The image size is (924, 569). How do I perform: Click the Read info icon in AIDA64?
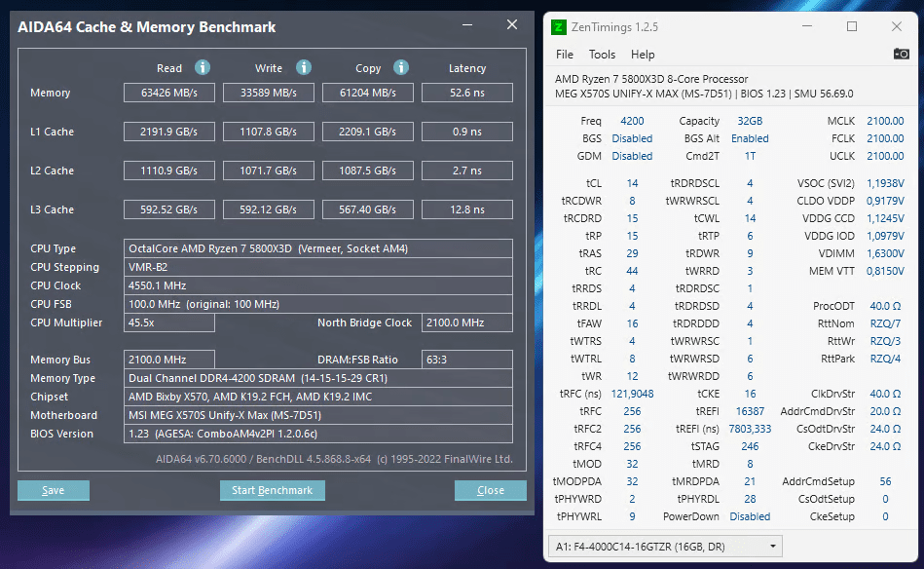click(x=203, y=68)
